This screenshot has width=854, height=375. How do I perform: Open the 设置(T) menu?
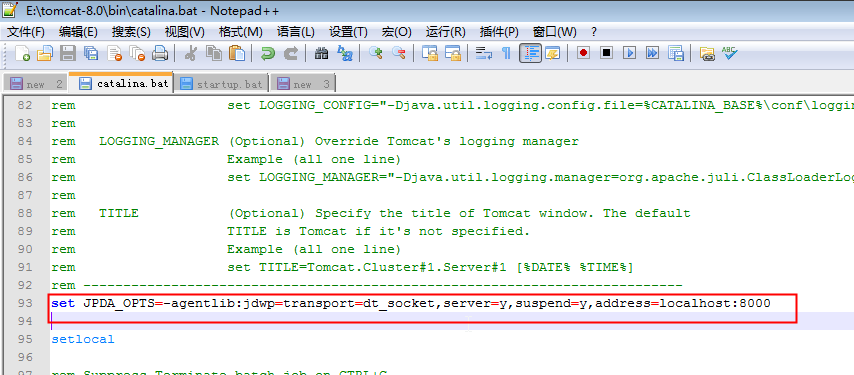click(x=348, y=32)
